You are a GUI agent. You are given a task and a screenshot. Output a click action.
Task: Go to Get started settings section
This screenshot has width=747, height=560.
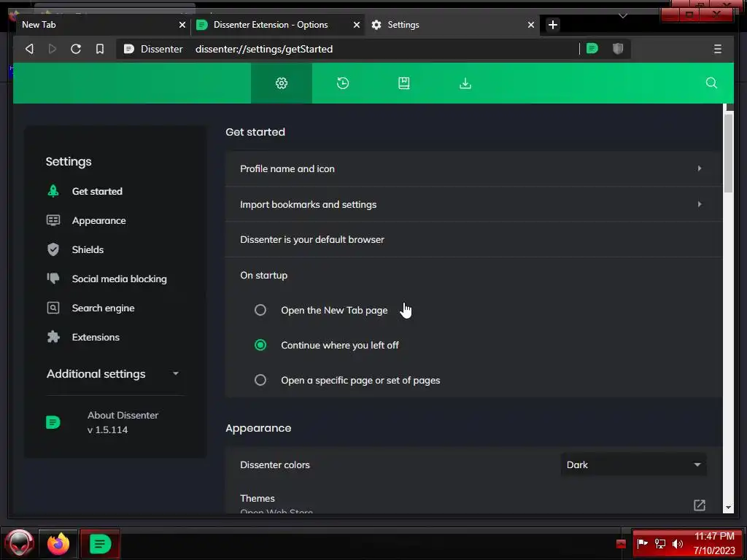click(x=97, y=191)
